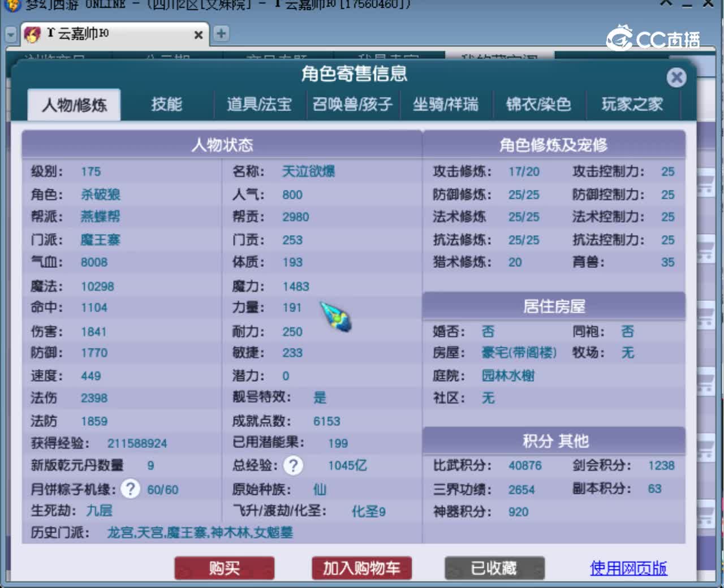Switch to the 道具/法宝 tab

point(259,104)
